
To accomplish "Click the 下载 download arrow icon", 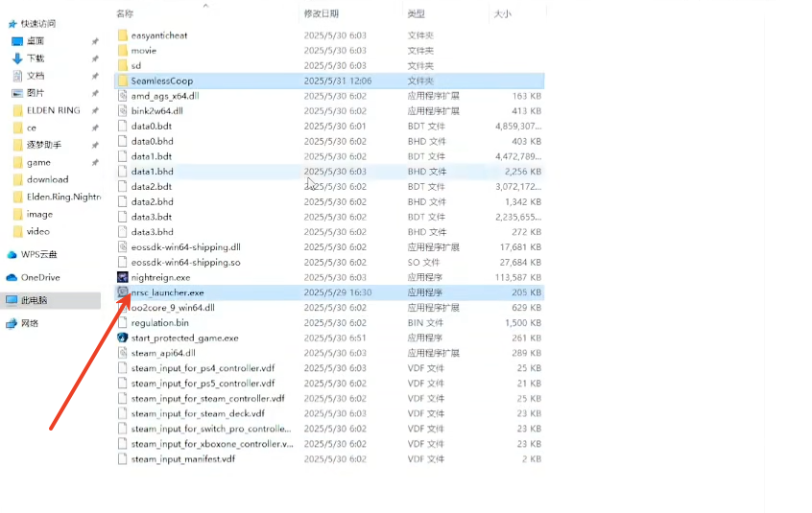I will coord(17,58).
